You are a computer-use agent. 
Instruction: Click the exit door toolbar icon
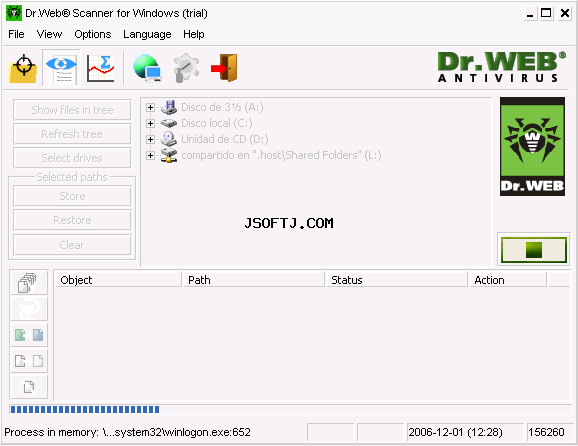pos(224,69)
